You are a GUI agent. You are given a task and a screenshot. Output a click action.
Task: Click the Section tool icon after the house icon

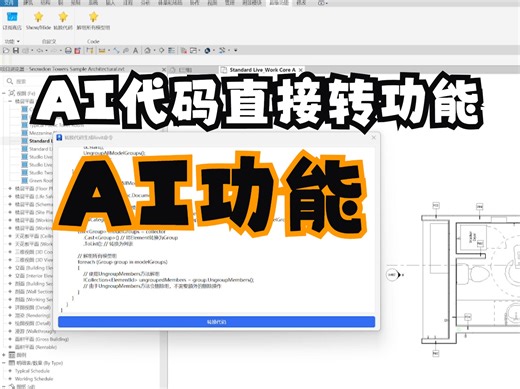point(162,51)
